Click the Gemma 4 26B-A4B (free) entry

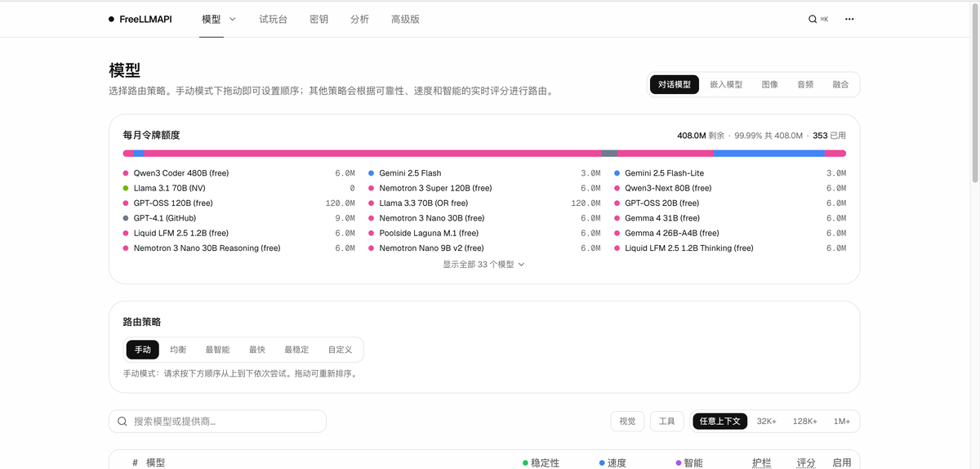pos(730,233)
